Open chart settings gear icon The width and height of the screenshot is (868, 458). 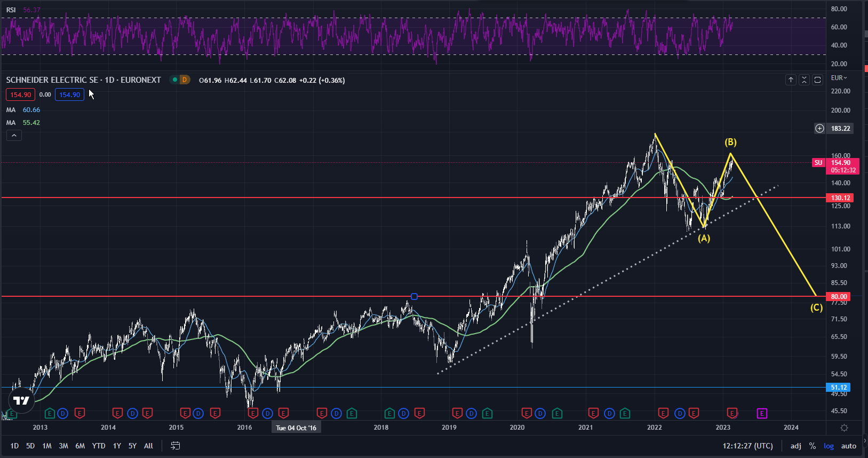[844, 428]
